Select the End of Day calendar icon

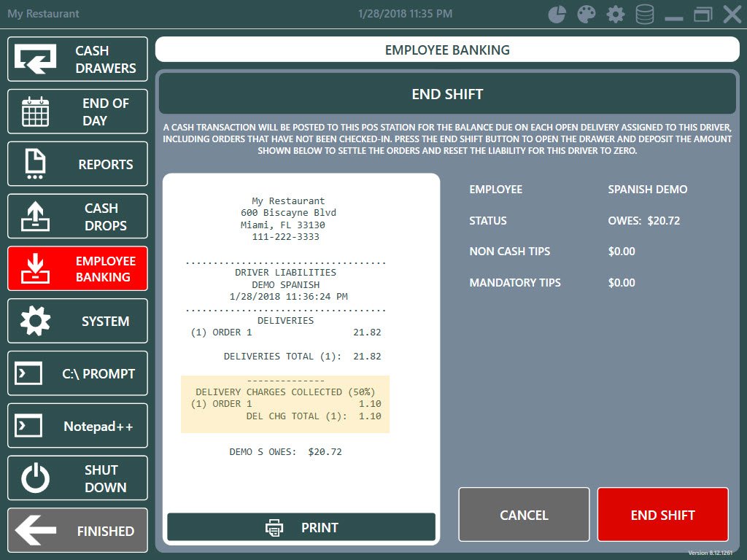tap(34, 112)
